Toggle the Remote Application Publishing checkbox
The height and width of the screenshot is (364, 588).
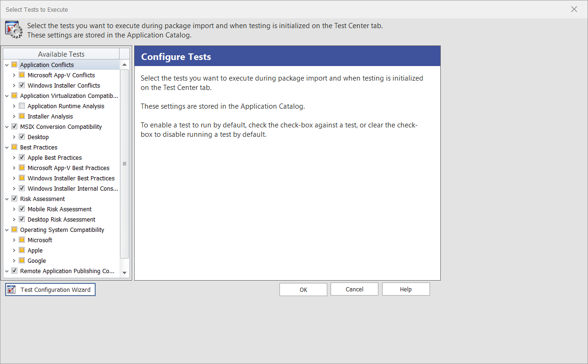(x=14, y=271)
